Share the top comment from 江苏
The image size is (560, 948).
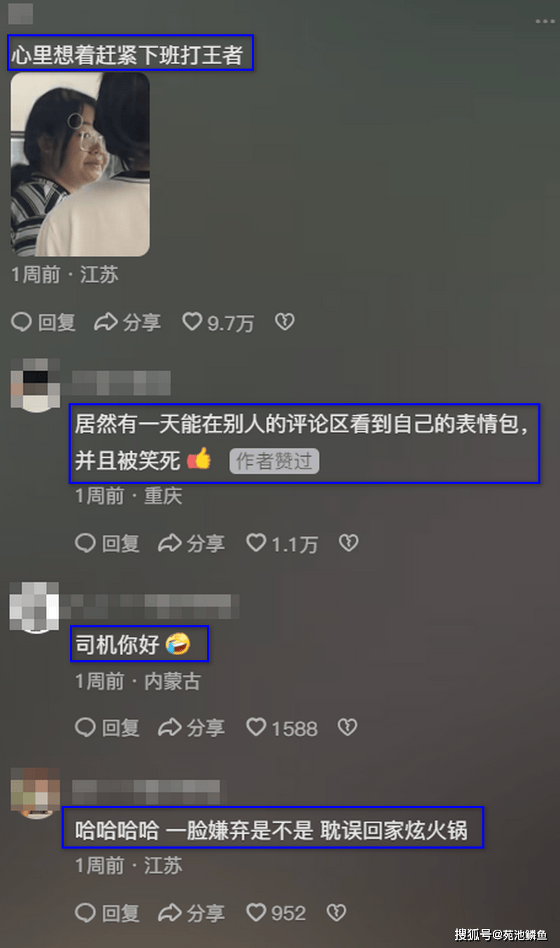[x=128, y=322]
